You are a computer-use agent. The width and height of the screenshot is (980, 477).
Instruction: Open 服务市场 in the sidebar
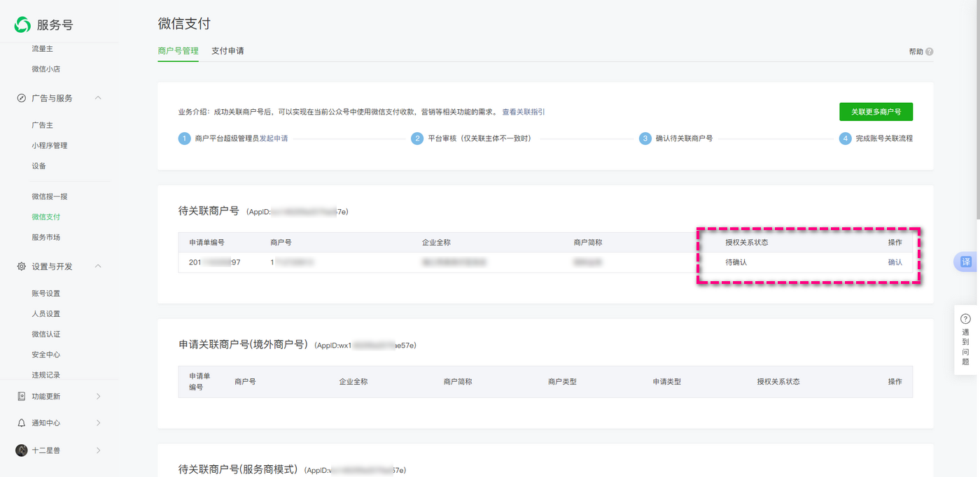(46, 237)
